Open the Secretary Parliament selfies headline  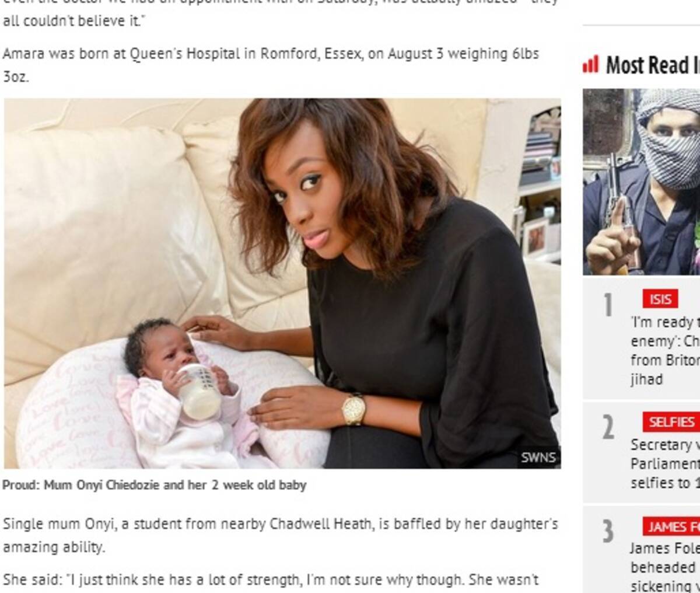click(x=665, y=463)
